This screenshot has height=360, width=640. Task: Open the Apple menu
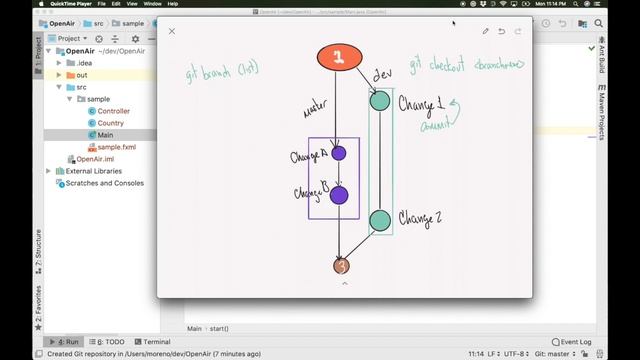pyautogui.click(x=41, y=4)
